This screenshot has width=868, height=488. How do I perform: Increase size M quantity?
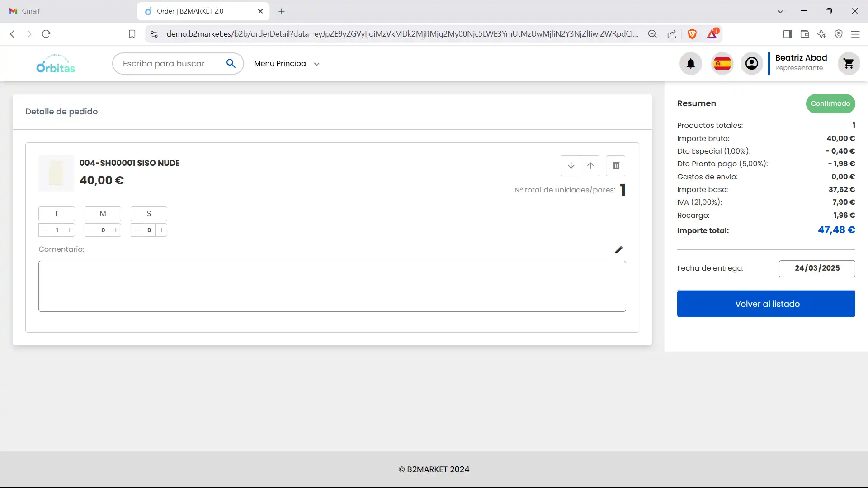(116, 230)
